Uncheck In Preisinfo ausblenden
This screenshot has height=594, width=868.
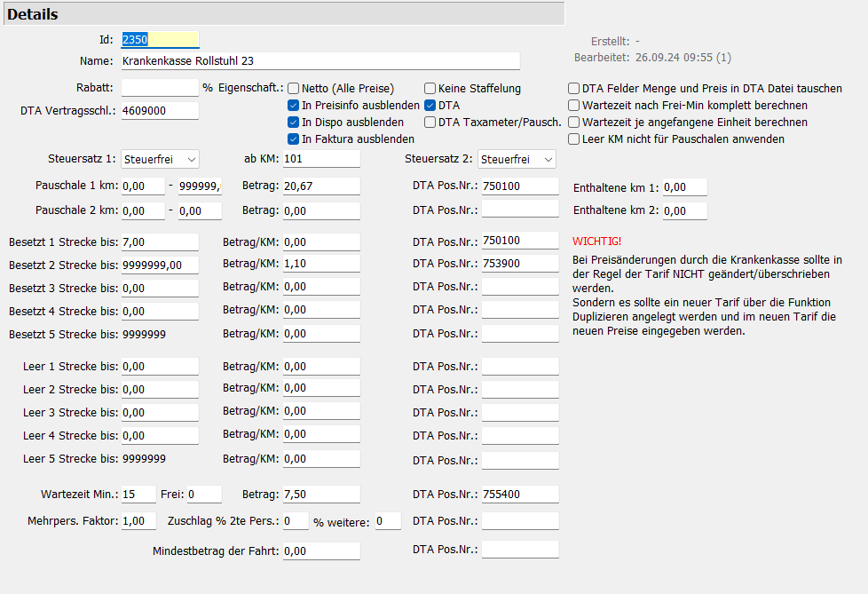(294, 106)
